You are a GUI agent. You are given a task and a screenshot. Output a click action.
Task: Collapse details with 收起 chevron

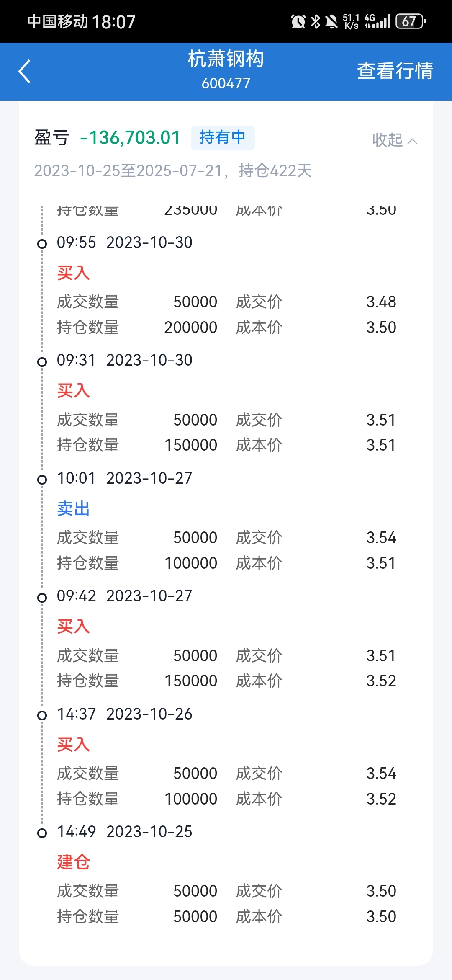(x=395, y=140)
